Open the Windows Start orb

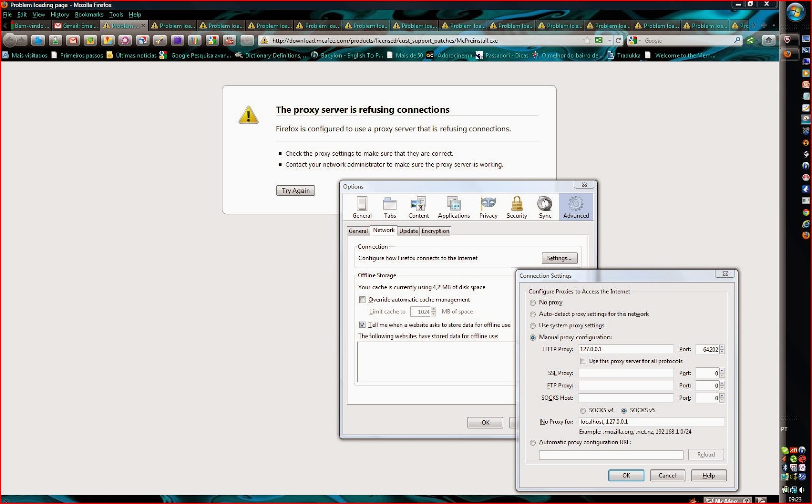[795, 11]
